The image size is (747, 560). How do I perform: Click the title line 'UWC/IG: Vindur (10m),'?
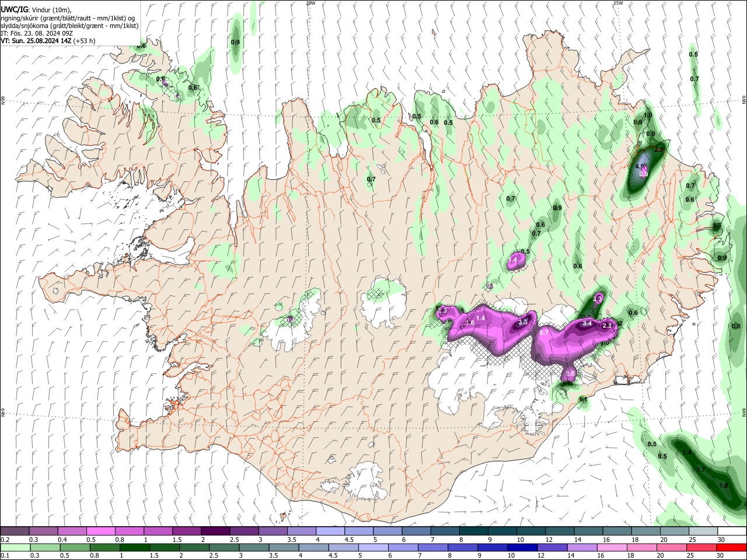pos(36,10)
